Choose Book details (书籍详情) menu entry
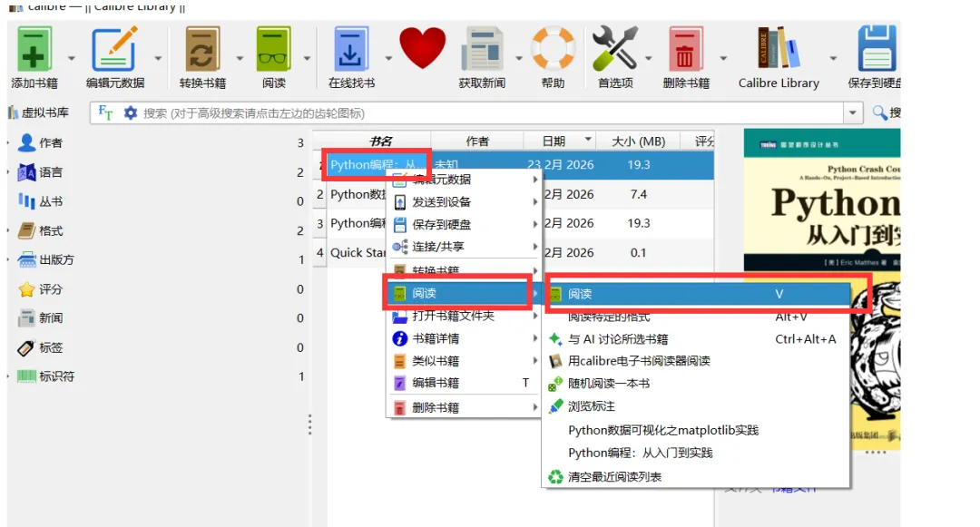980x527 pixels. [465, 338]
